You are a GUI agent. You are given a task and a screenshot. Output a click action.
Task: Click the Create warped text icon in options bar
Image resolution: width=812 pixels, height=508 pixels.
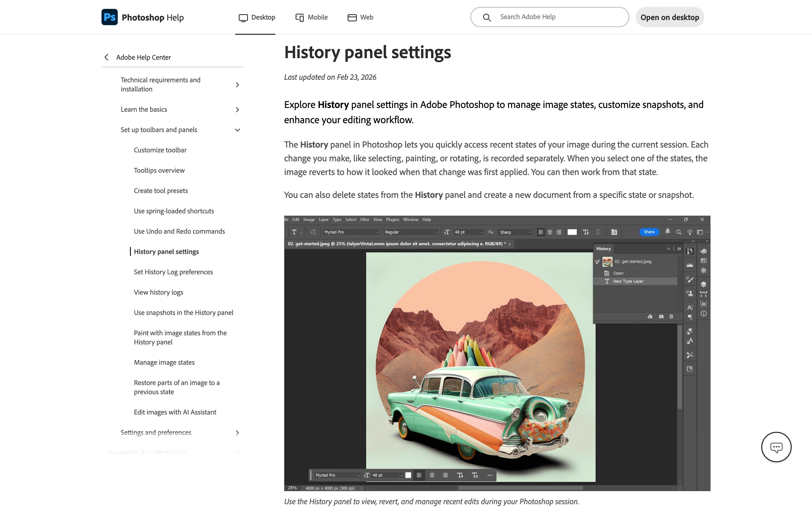[x=598, y=232]
